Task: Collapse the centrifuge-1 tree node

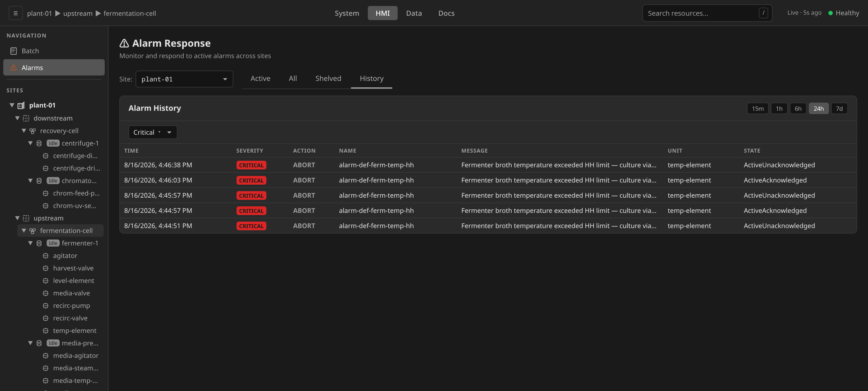Action: [x=30, y=143]
